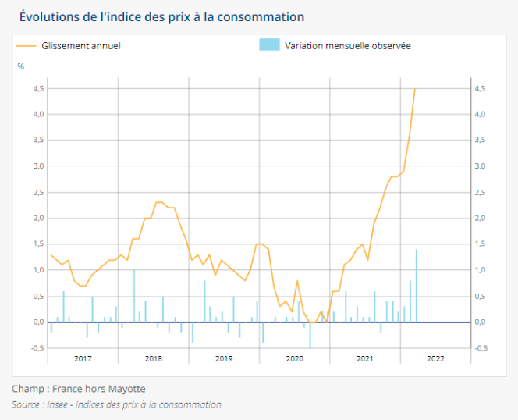This screenshot has height=420, width=518.
Task: Toggle the Variation mensuelle observée legend label
Action: [x=348, y=46]
